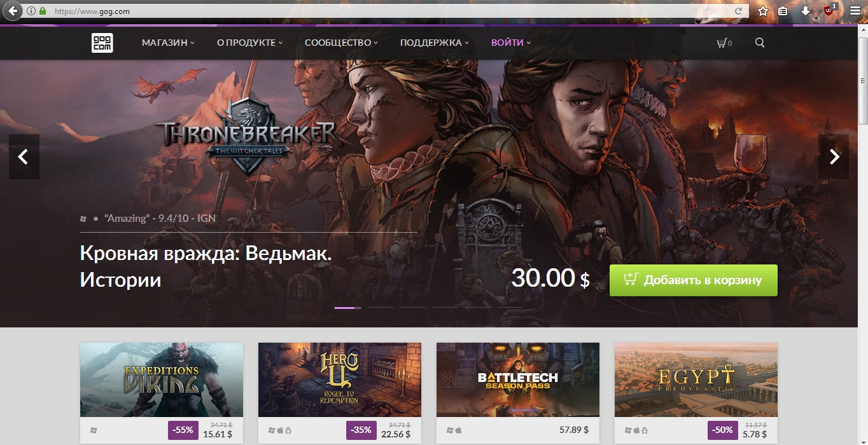
Task: Click the Thronebreaker Witcher Tales logo
Action: (249, 135)
